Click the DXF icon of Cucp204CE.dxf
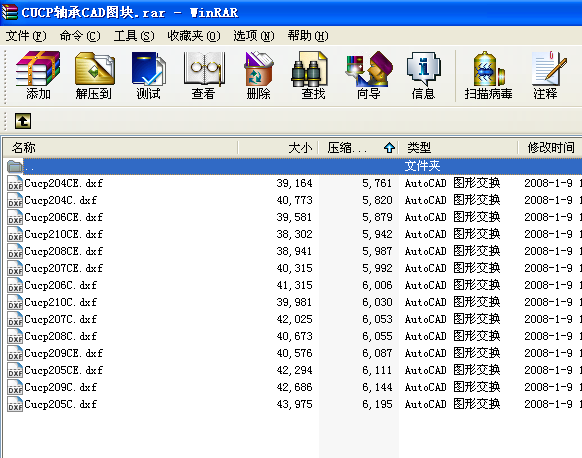 tap(15, 183)
